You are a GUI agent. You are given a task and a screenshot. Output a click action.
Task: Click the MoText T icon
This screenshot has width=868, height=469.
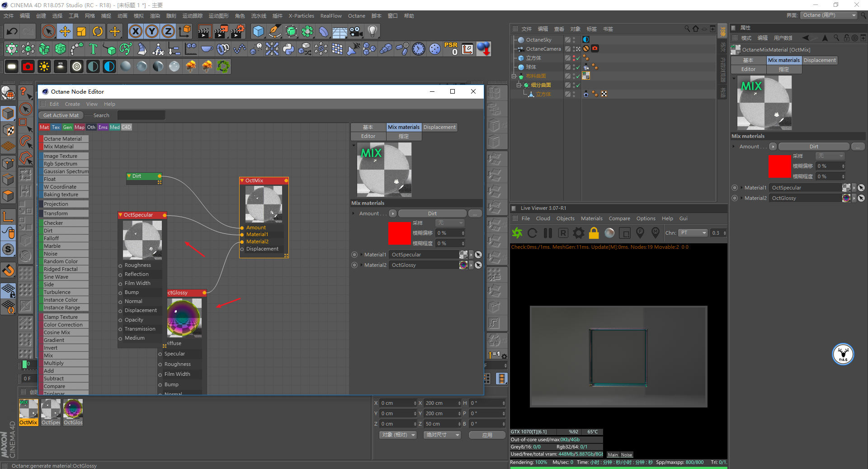pyautogui.click(x=93, y=49)
